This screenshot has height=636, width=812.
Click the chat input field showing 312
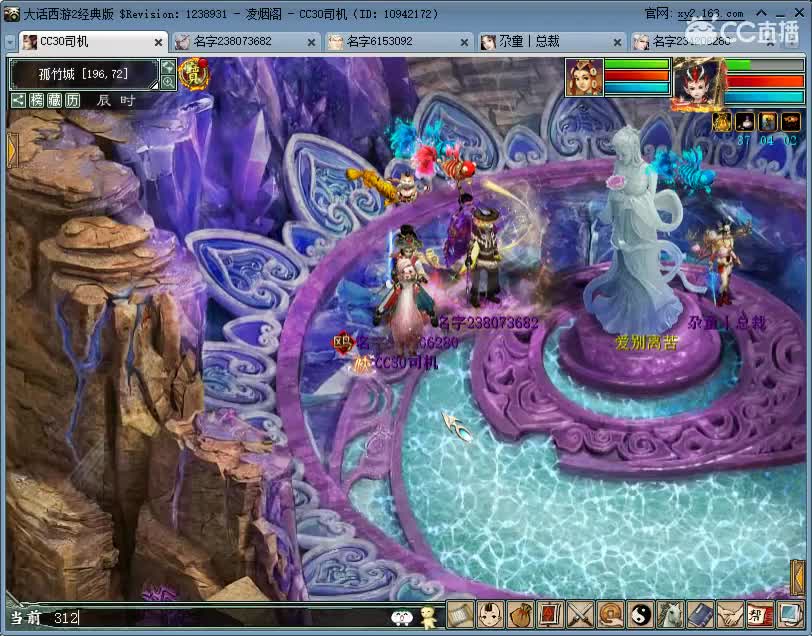click(x=218, y=617)
